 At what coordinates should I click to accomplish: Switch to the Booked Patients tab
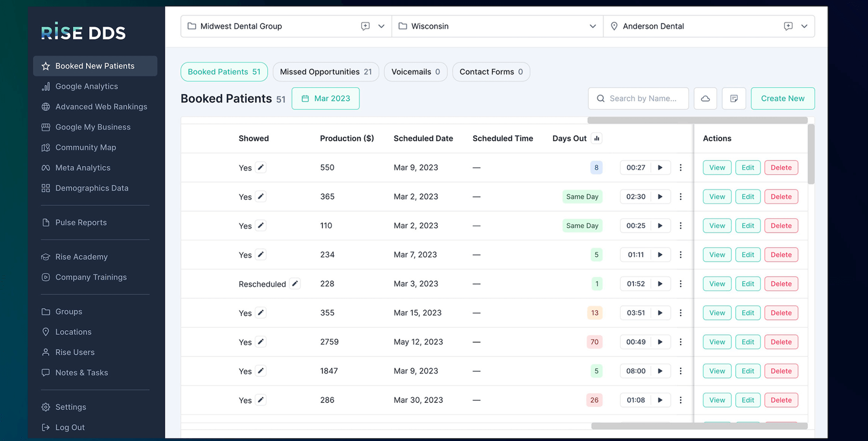[224, 72]
